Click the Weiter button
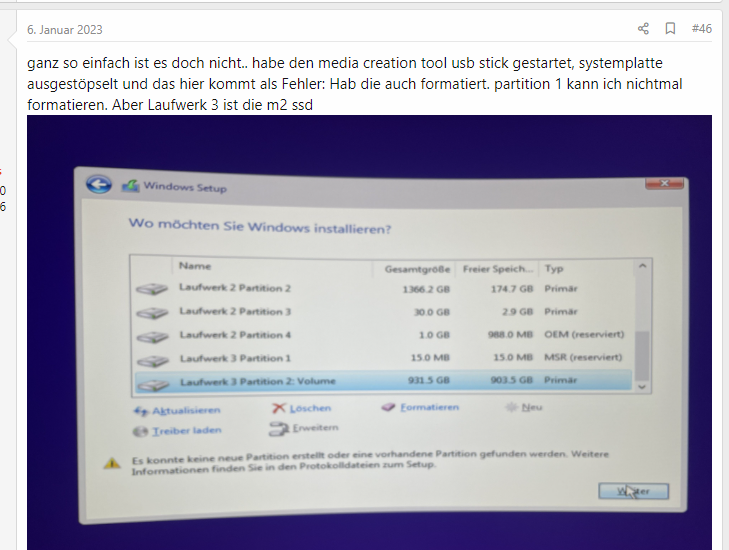729x550 pixels. coord(634,491)
